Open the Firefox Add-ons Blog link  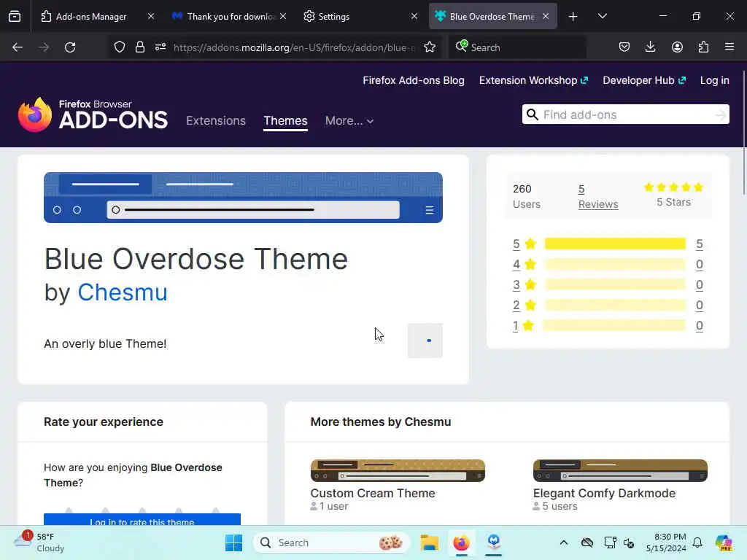(x=414, y=80)
